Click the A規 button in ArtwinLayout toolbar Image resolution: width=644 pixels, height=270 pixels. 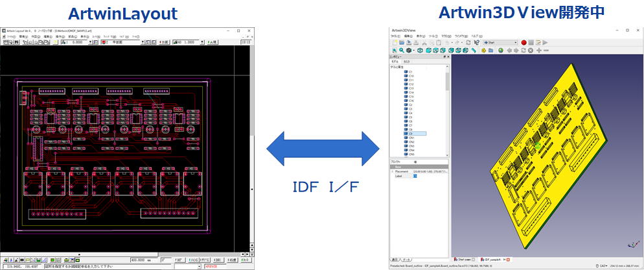click(x=213, y=42)
